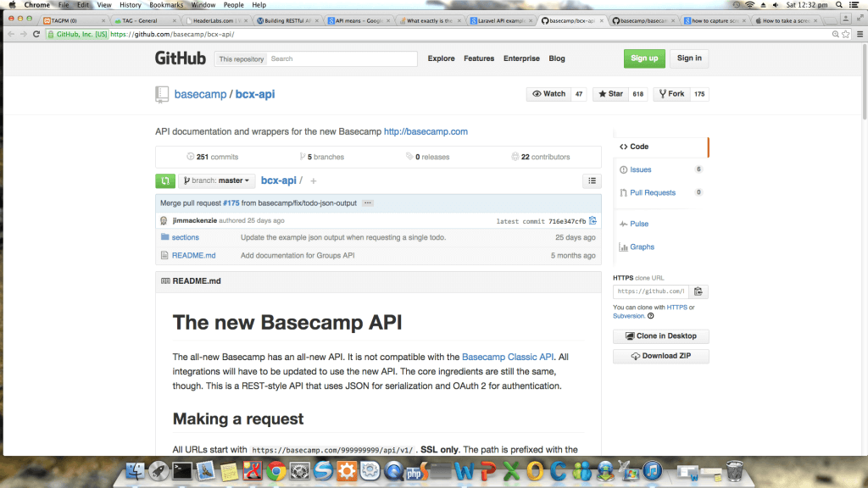Click the plus icon to create a new file

(314, 181)
